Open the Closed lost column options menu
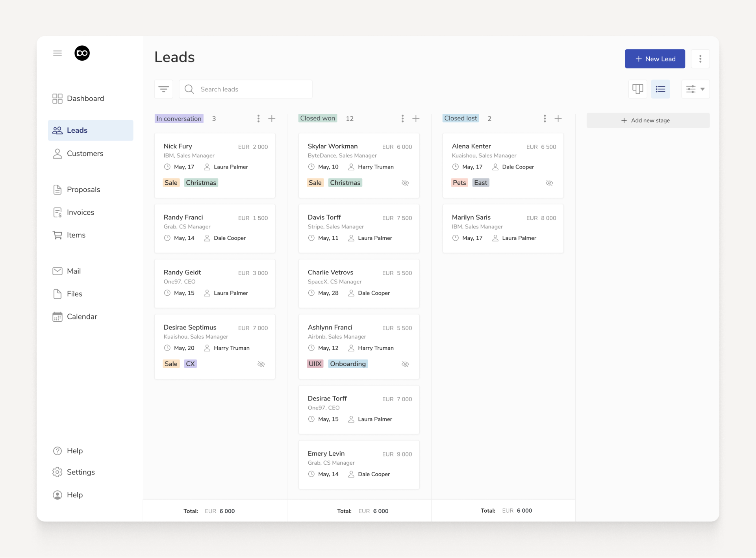 (545, 119)
